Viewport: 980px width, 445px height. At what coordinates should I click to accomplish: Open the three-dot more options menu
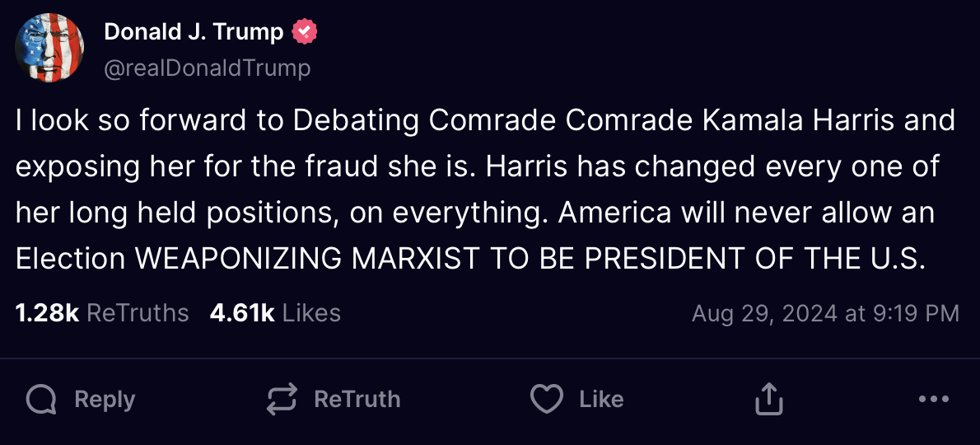click(933, 400)
